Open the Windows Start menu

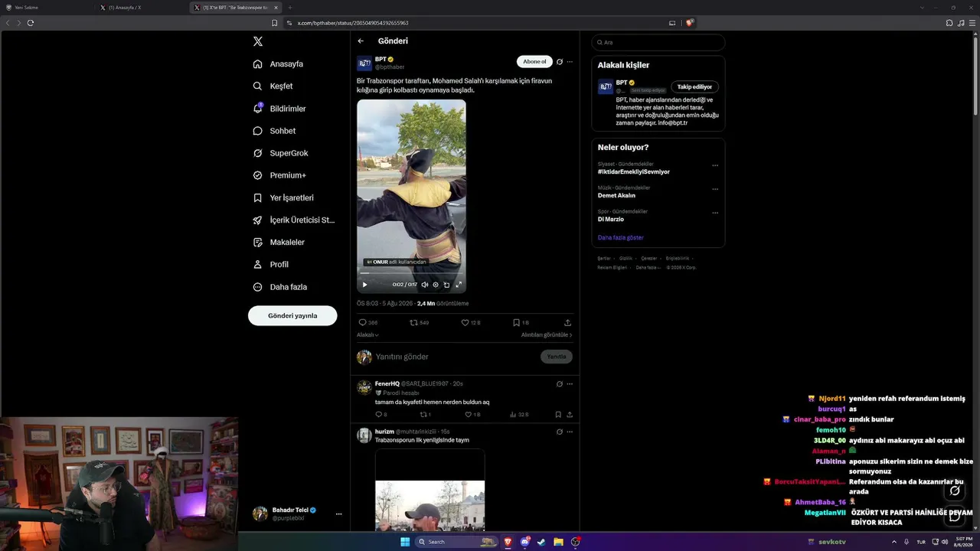point(405,542)
